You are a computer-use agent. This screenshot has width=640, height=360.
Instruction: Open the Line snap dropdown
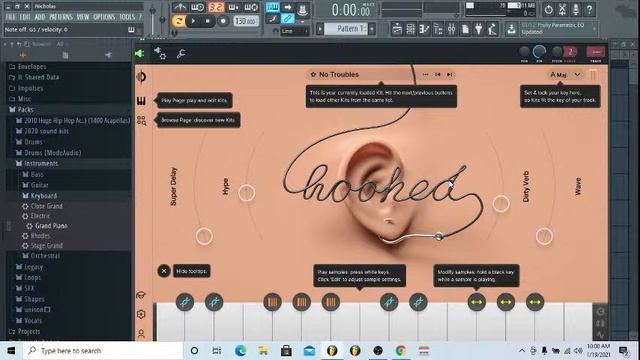point(295,31)
